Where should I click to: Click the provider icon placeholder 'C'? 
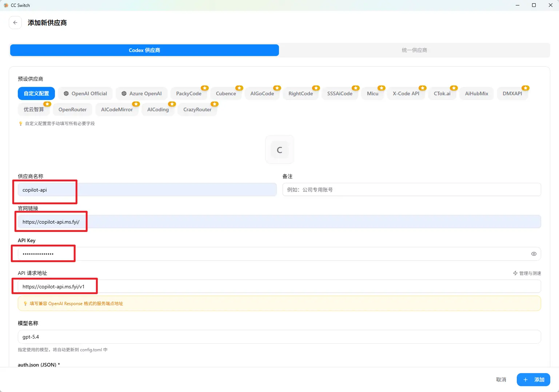coord(279,150)
